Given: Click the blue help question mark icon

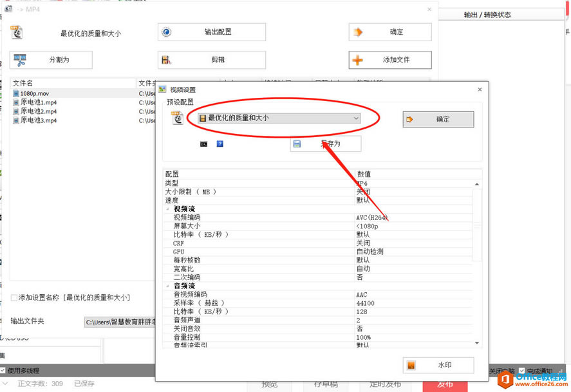Looking at the screenshot, I should pyautogui.click(x=220, y=144).
